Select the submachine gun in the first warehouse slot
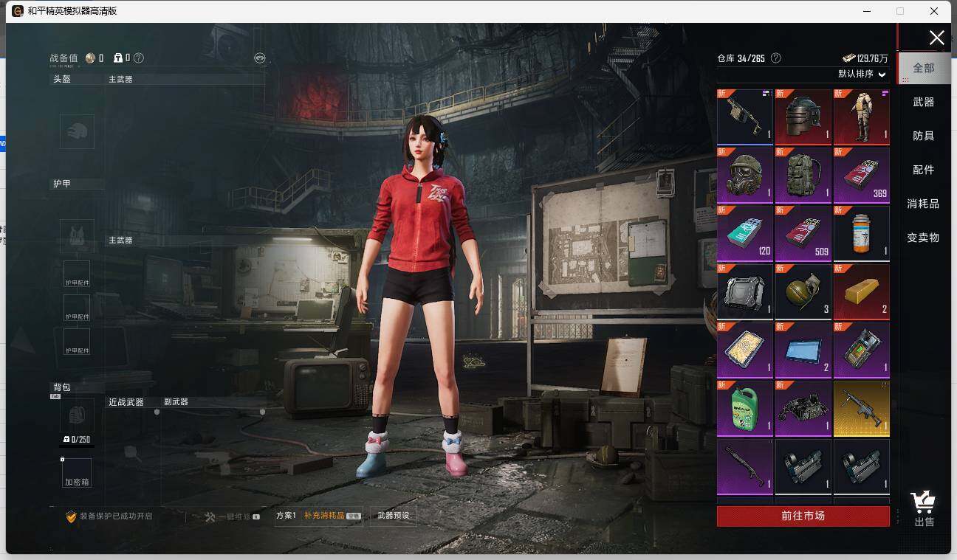 pos(745,117)
